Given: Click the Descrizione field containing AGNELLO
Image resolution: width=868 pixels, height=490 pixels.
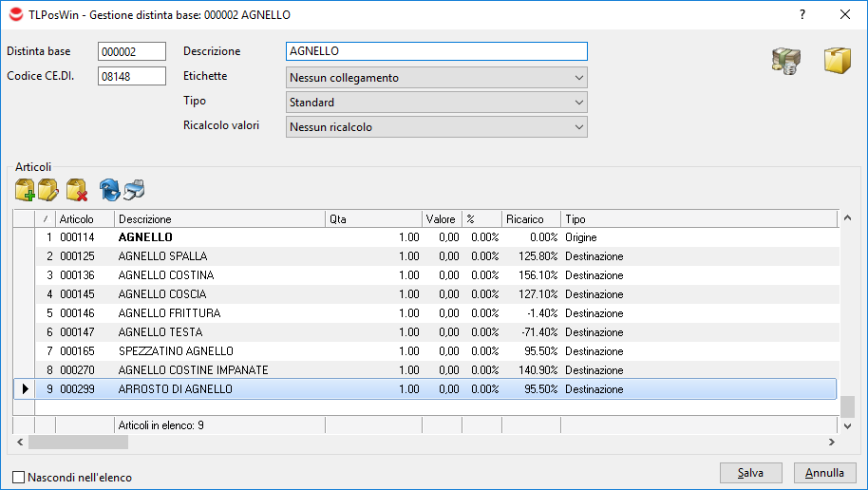Looking at the screenshot, I should (436, 51).
